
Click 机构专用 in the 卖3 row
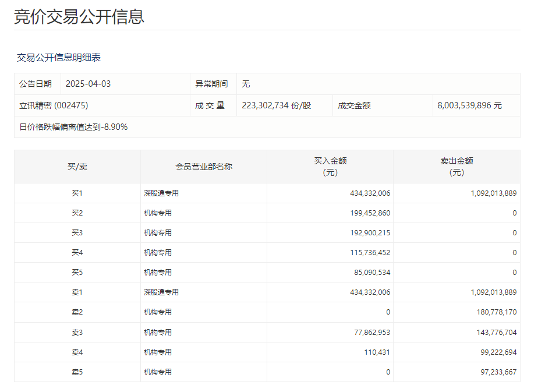pyautogui.click(x=158, y=332)
